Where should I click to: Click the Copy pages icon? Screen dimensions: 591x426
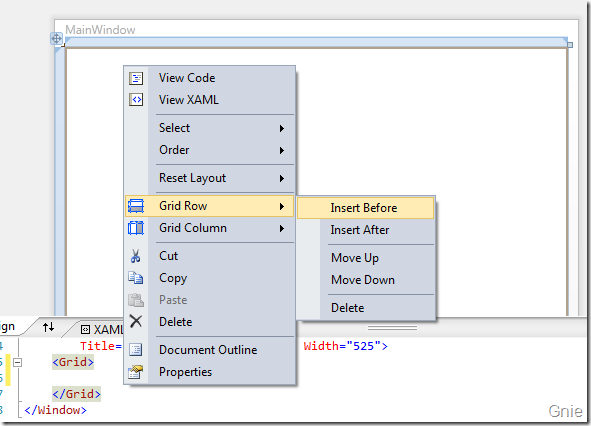click(136, 278)
